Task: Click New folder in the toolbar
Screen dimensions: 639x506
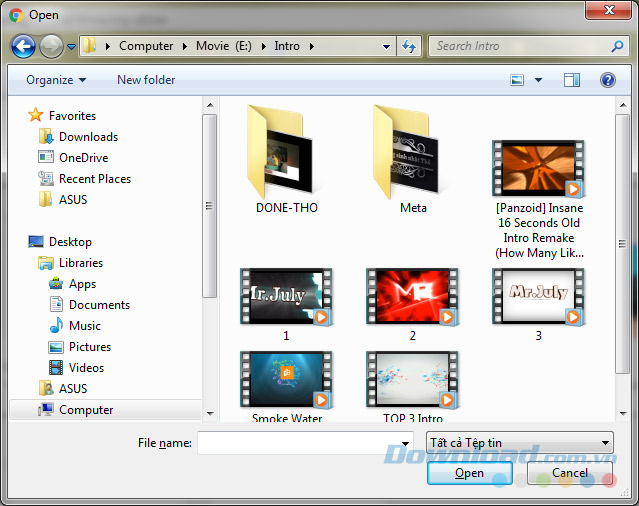Action: [x=146, y=80]
